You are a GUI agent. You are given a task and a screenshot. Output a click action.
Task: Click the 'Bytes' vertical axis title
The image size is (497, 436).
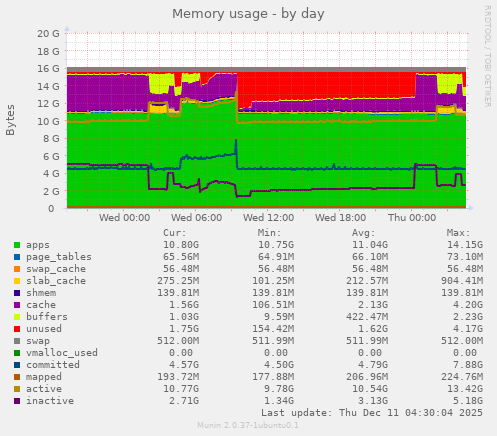11,120
